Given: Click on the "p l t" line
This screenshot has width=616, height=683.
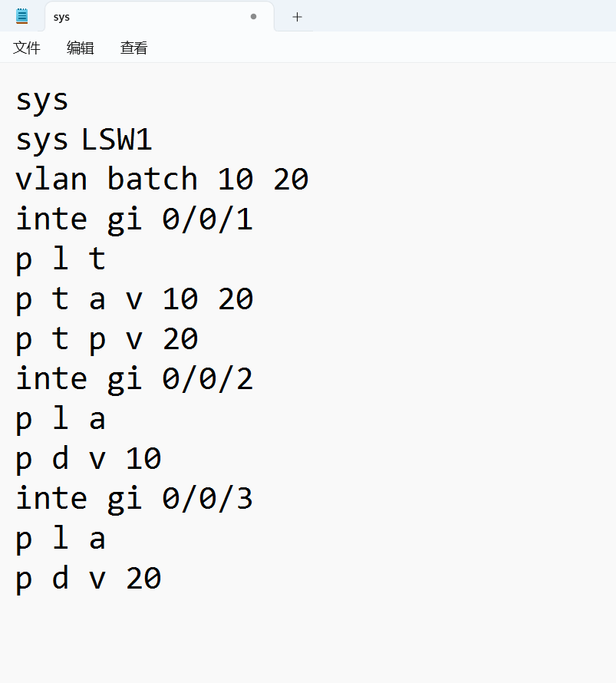Looking at the screenshot, I should (61, 260).
